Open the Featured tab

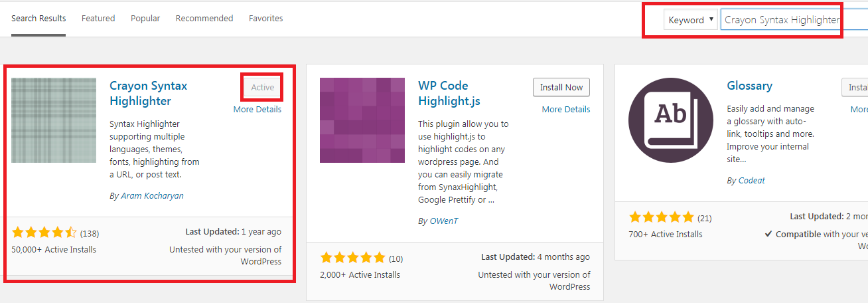pos(98,19)
